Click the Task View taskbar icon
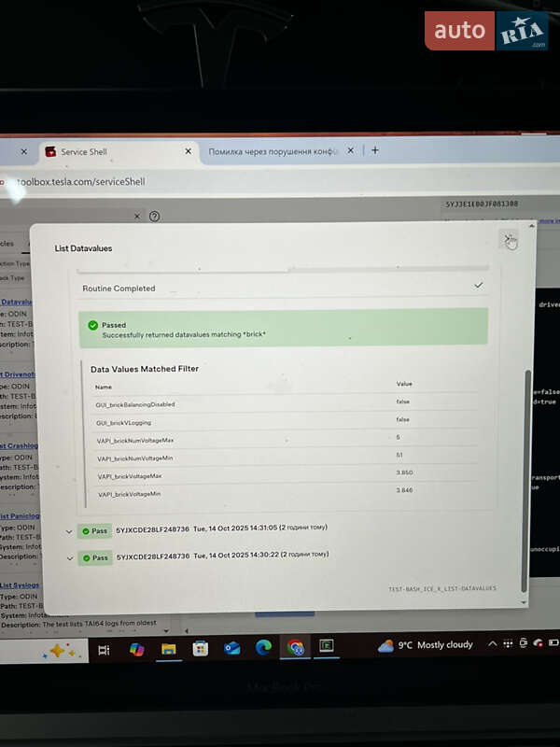Screen dimensions: 560x747 [x=104, y=650]
